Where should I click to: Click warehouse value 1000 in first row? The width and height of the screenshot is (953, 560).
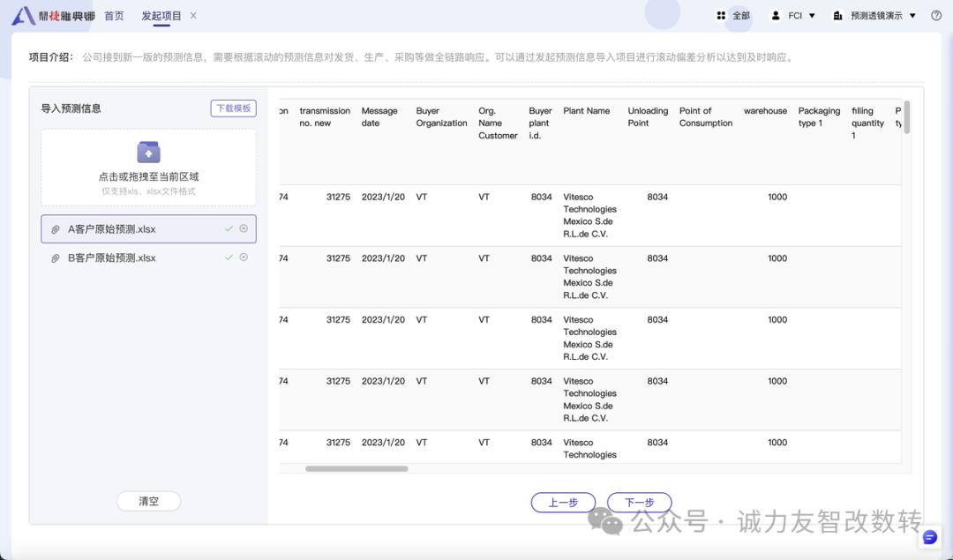777,198
